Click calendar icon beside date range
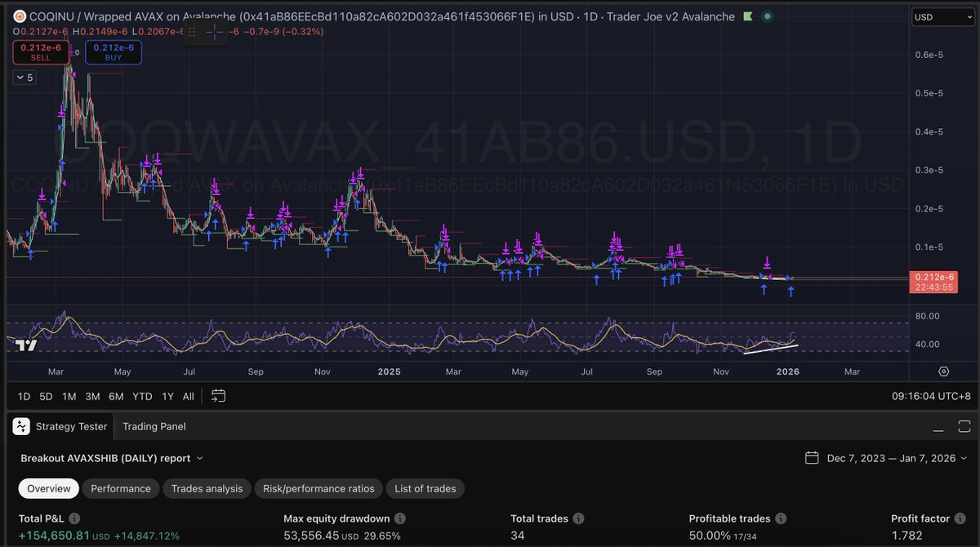Screen dimensions: 980x547 (x=812, y=458)
